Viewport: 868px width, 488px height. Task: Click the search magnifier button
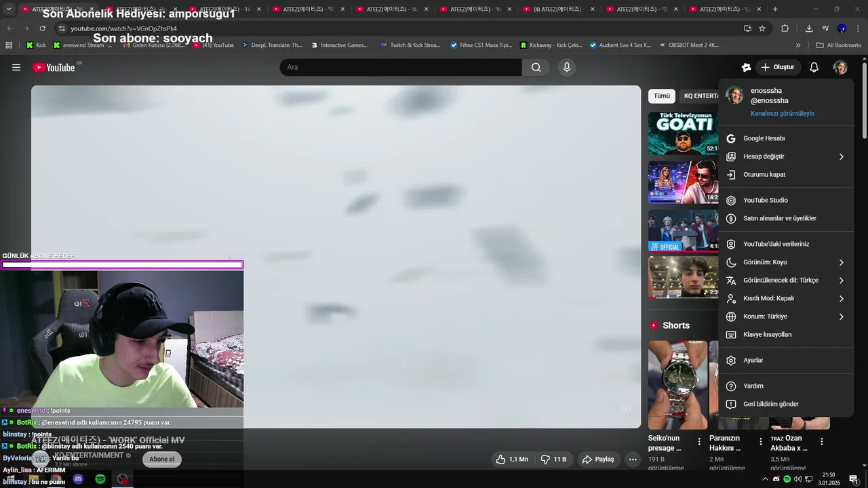tap(536, 67)
